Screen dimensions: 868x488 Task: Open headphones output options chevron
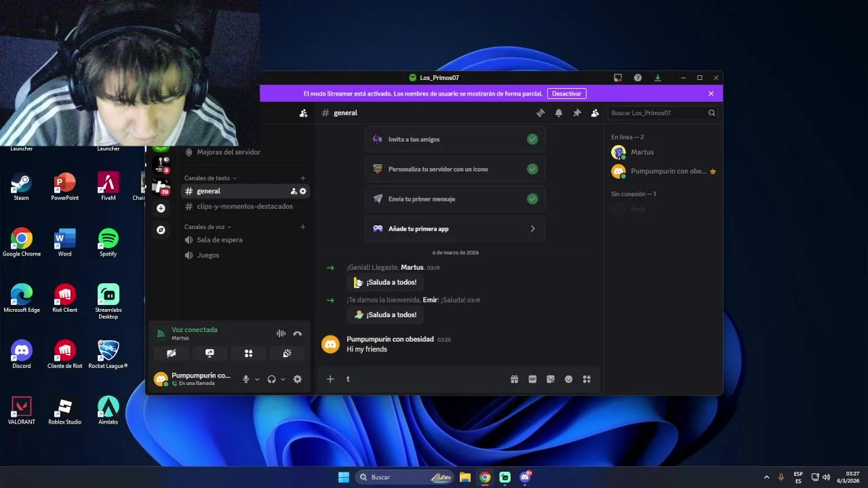[x=283, y=380]
